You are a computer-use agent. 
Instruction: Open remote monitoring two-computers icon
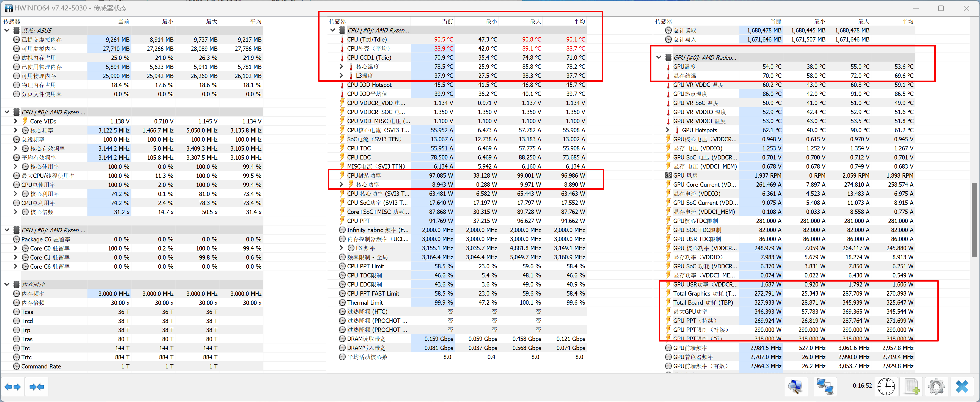coord(825,387)
